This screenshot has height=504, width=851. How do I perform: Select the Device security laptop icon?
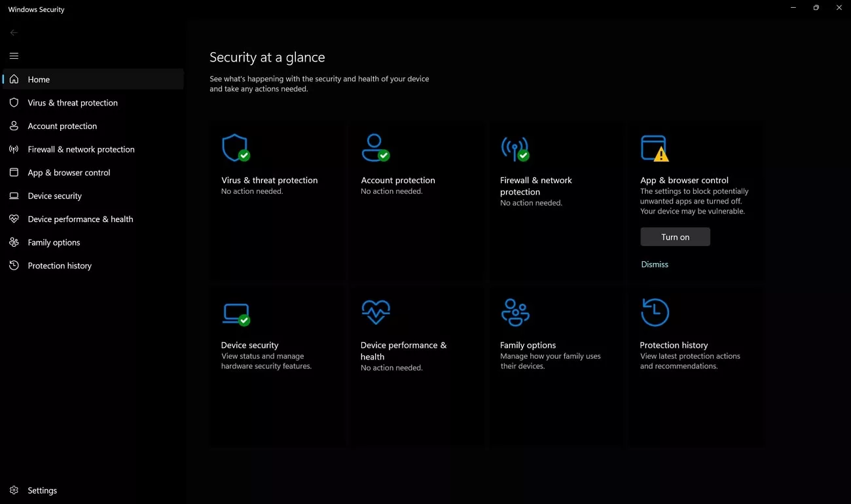[236, 312]
